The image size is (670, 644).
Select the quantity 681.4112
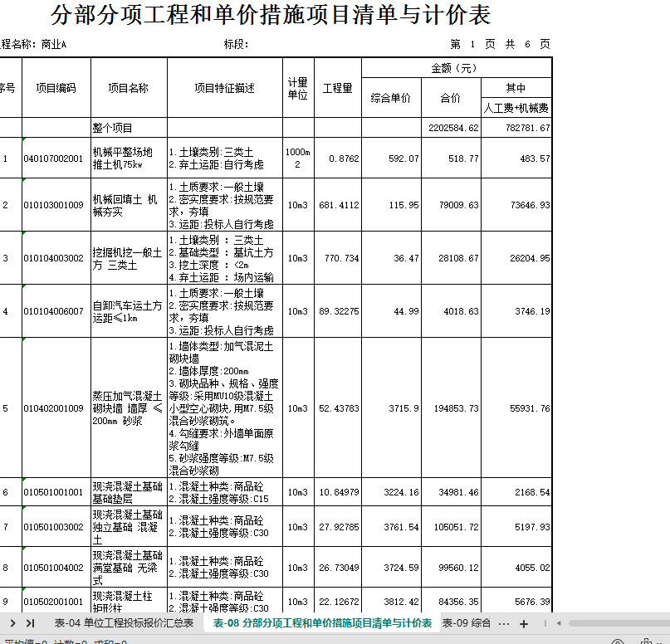tap(338, 204)
